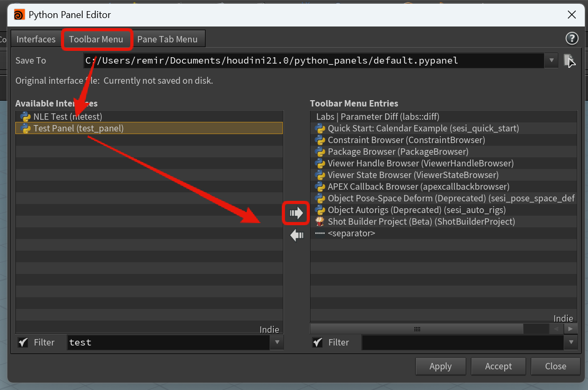The image size is (588, 390).
Task: Toggle the Filter checkbox under Available Interfaces
Action: tap(23, 342)
